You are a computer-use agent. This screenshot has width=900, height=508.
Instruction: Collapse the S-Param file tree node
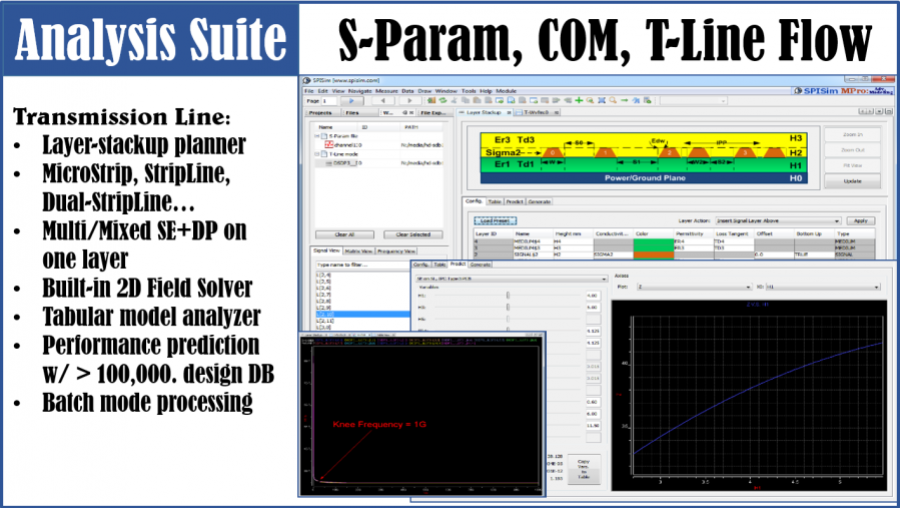(315, 134)
